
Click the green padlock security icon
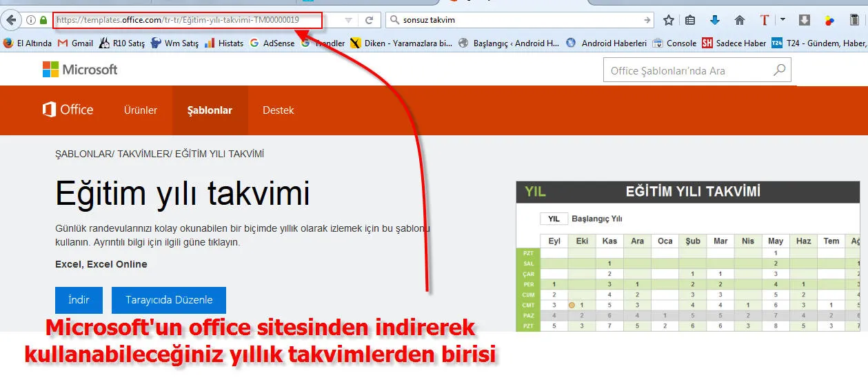pyautogui.click(x=43, y=21)
